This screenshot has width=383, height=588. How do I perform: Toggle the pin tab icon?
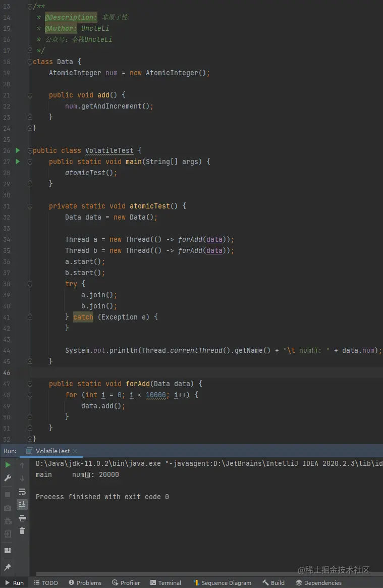(x=8, y=567)
